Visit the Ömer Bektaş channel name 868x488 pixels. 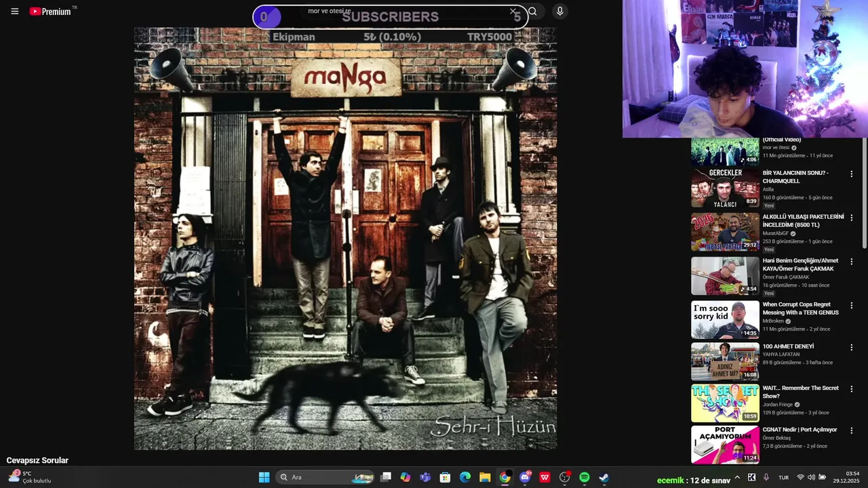coord(776,438)
